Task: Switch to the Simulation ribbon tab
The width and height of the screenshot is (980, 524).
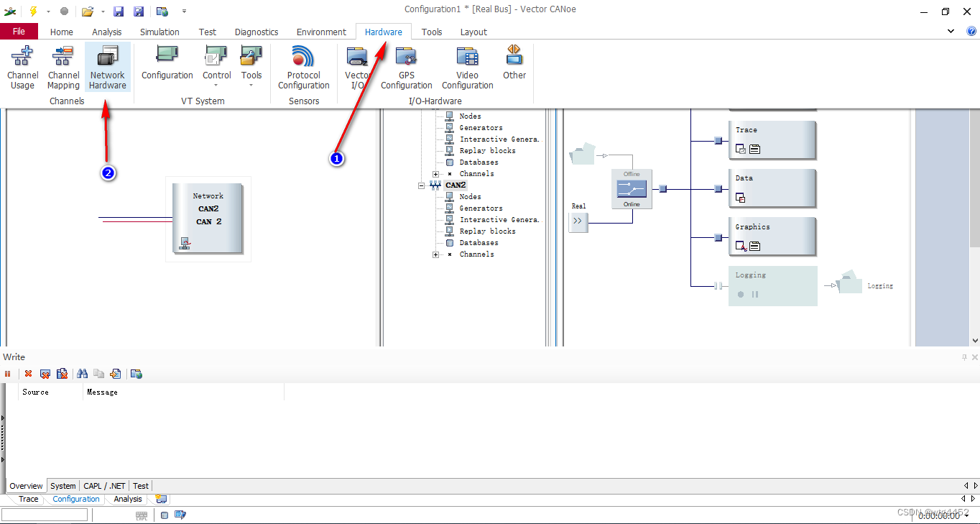Action: pyautogui.click(x=160, y=32)
